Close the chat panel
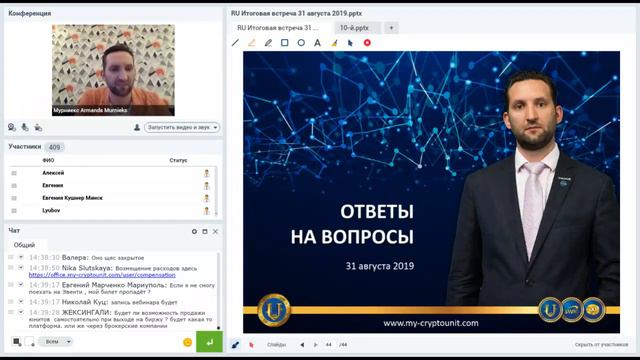The image size is (640, 360). pyautogui.click(x=216, y=231)
